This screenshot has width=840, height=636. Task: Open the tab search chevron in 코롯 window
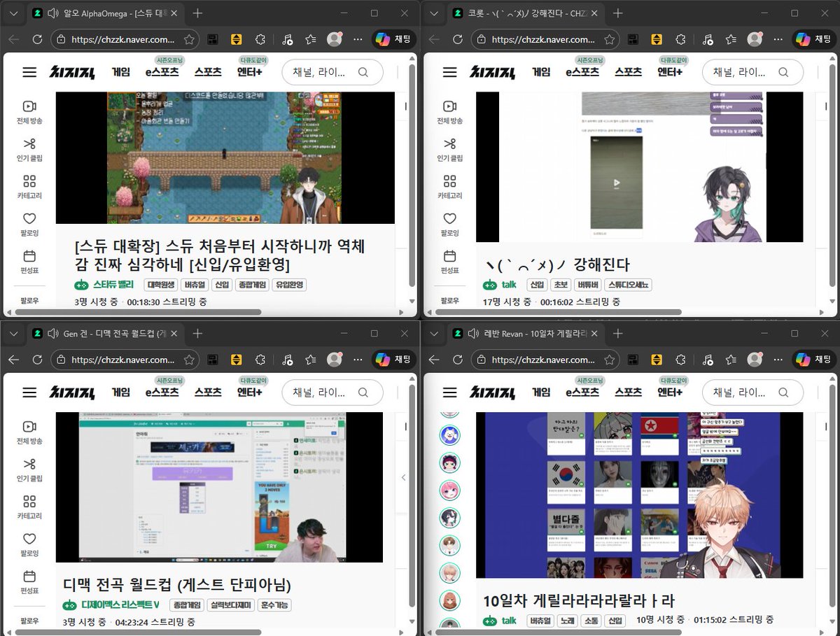click(x=433, y=13)
